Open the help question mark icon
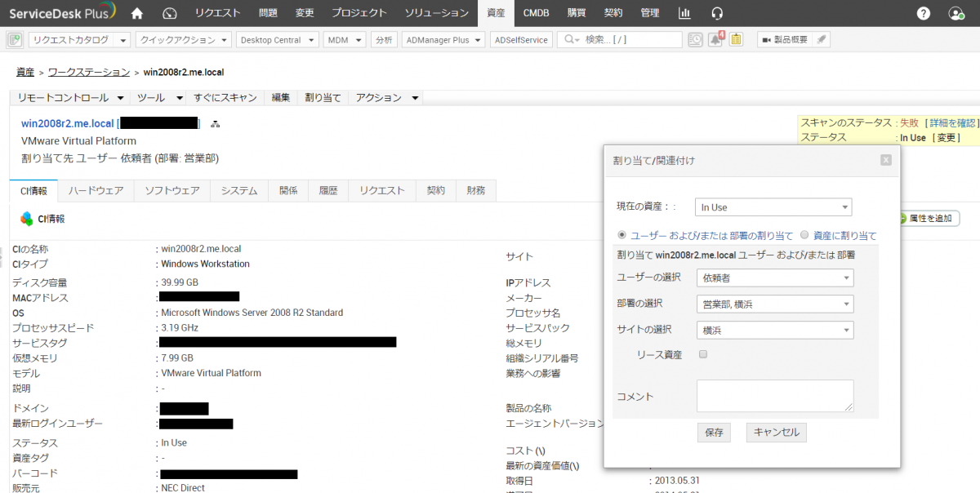980x493 pixels. (924, 13)
